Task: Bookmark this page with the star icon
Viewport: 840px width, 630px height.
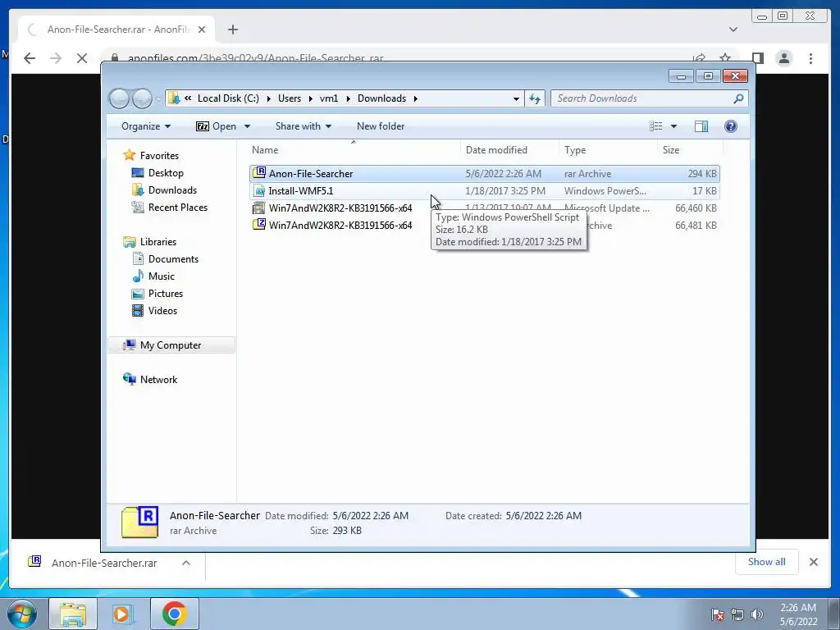Action: 725,57
